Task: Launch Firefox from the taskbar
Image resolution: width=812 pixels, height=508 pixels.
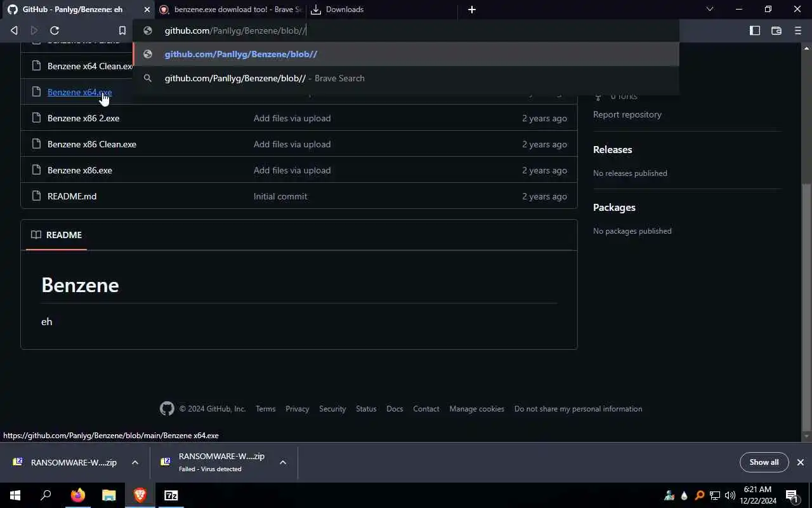Action: click(x=77, y=495)
